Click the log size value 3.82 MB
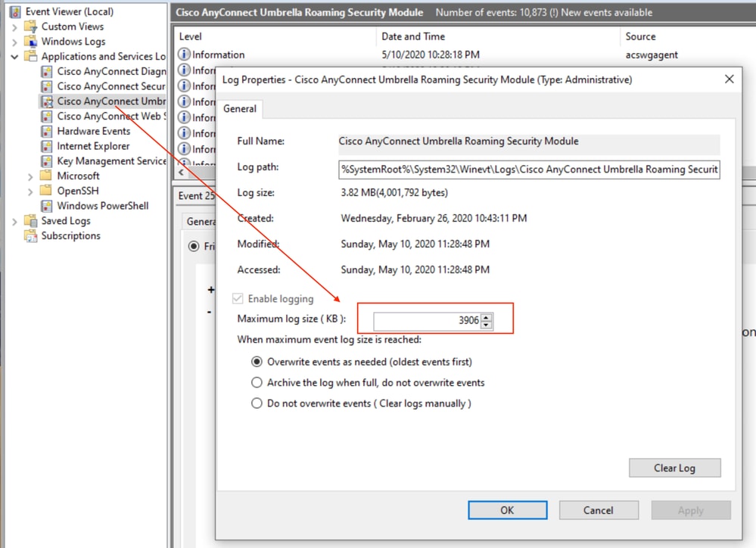756x548 pixels. tap(394, 192)
